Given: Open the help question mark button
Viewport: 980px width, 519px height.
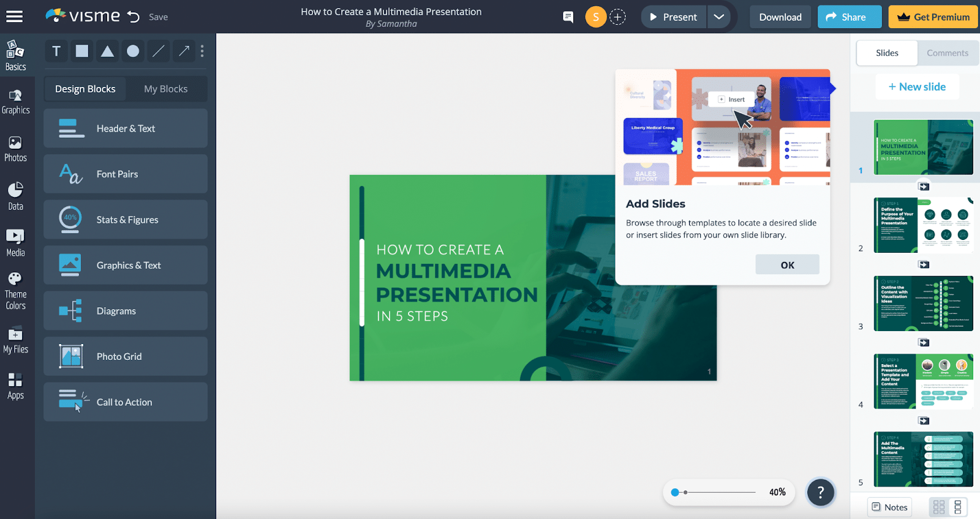Looking at the screenshot, I should 820,492.
